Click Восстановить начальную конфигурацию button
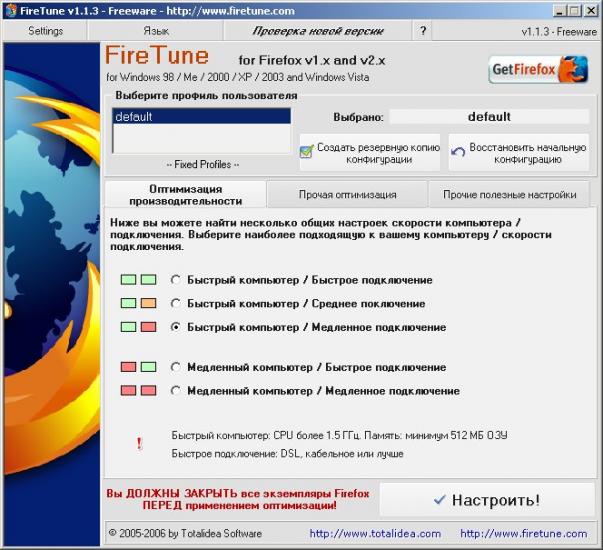This screenshot has width=603, height=550. coord(519,153)
